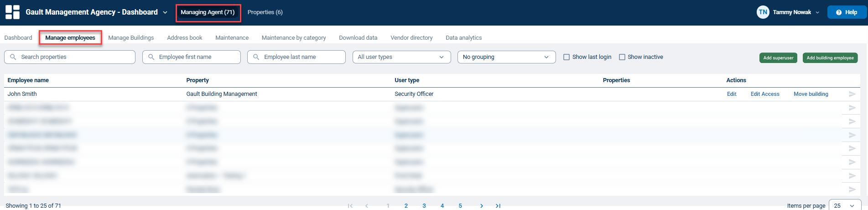The height and width of the screenshot is (210, 868).
Task: Focus the Employee first name field
Action: (192, 57)
